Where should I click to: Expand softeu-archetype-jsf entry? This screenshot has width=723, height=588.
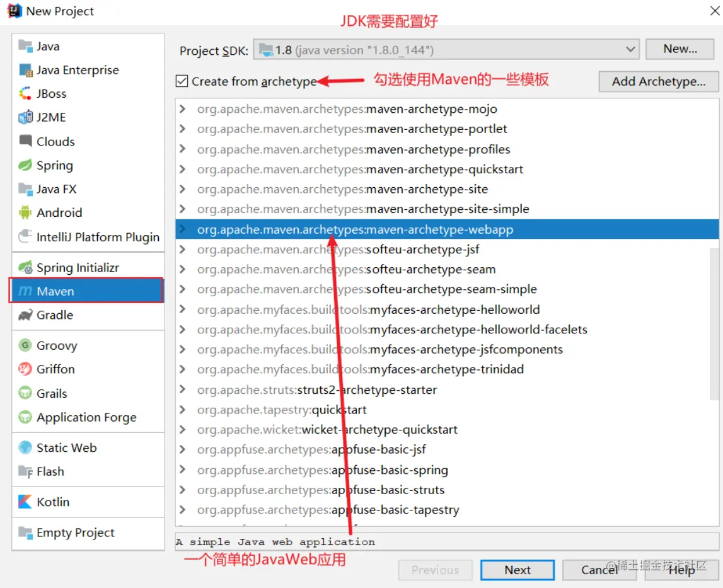(183, 250)
